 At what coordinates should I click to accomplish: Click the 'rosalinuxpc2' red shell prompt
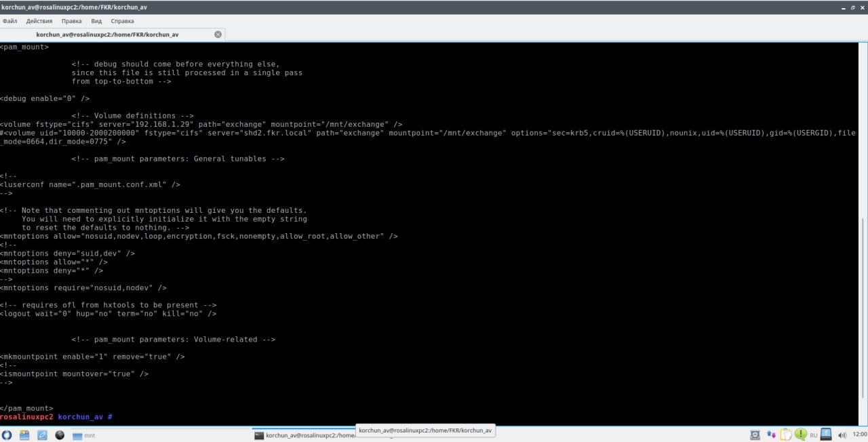[26, 417]
